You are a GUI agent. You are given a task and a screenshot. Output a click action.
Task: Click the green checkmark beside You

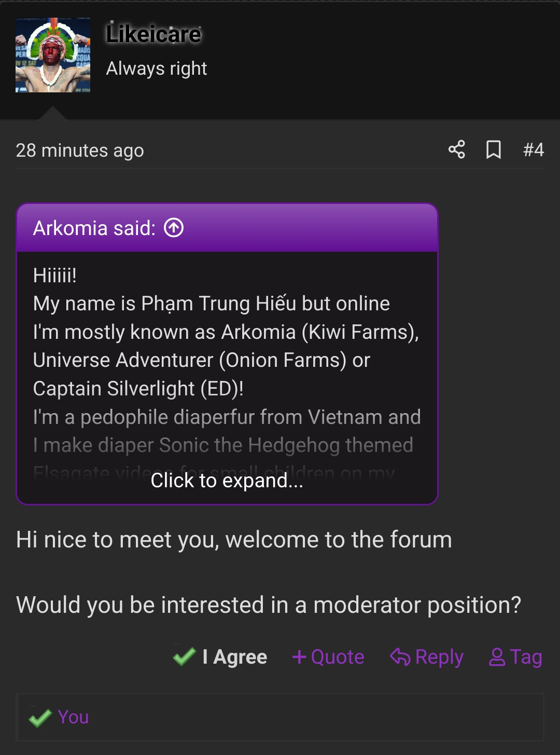[40, 718]
